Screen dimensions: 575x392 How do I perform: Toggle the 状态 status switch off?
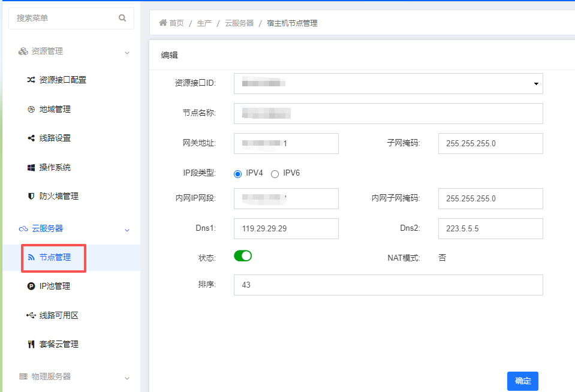point(242,255)
